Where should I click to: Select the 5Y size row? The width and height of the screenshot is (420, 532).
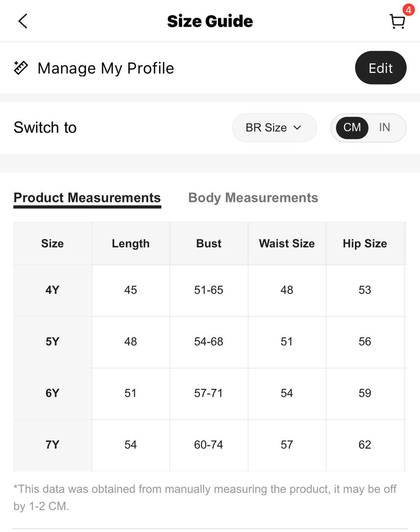[x=209, y=342]
